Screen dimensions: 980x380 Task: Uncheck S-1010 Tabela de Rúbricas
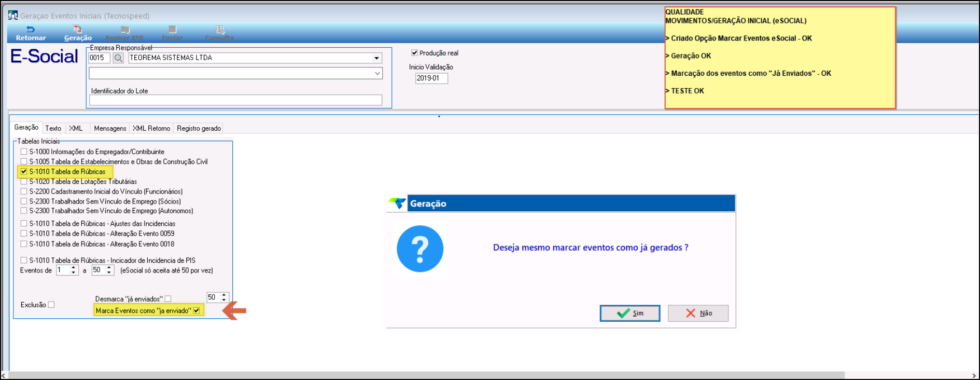click(x=24, y=171)
